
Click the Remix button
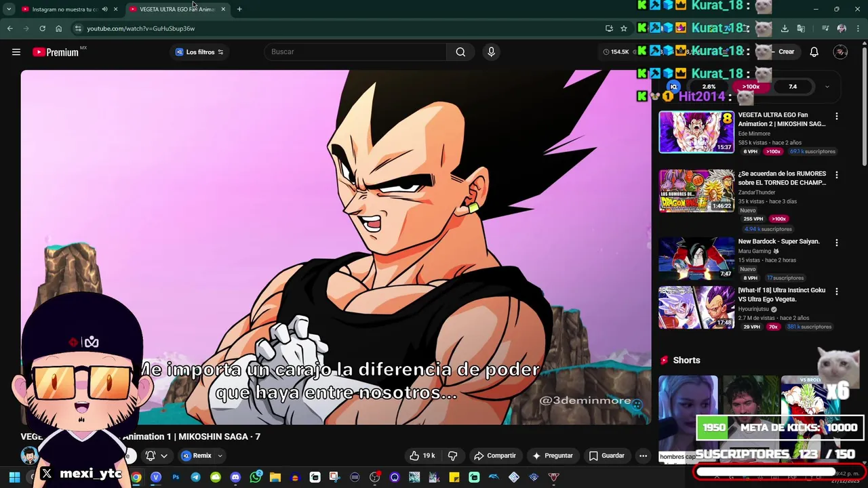[197, 456]
